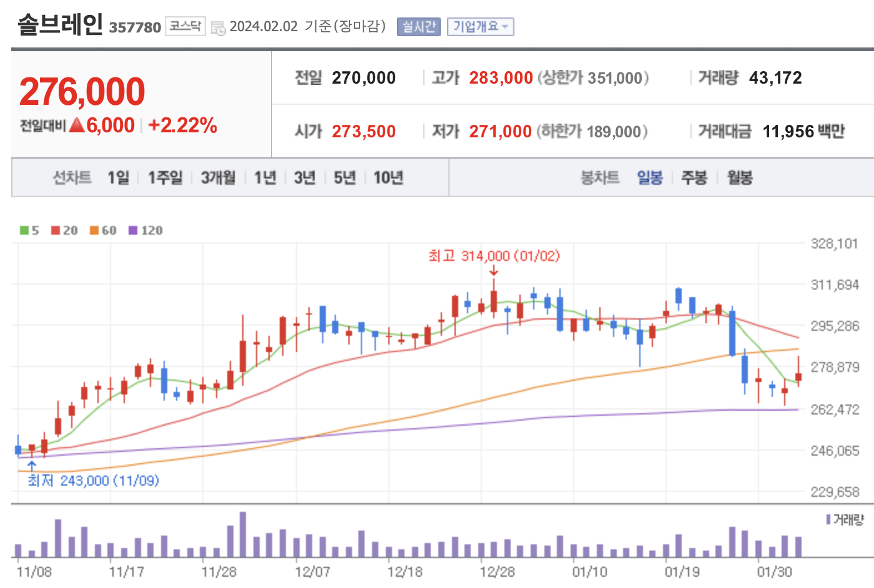Screen dimensions: 874x588
Task: Open the 기업개요 dropdown
Action: pos(480,27)
